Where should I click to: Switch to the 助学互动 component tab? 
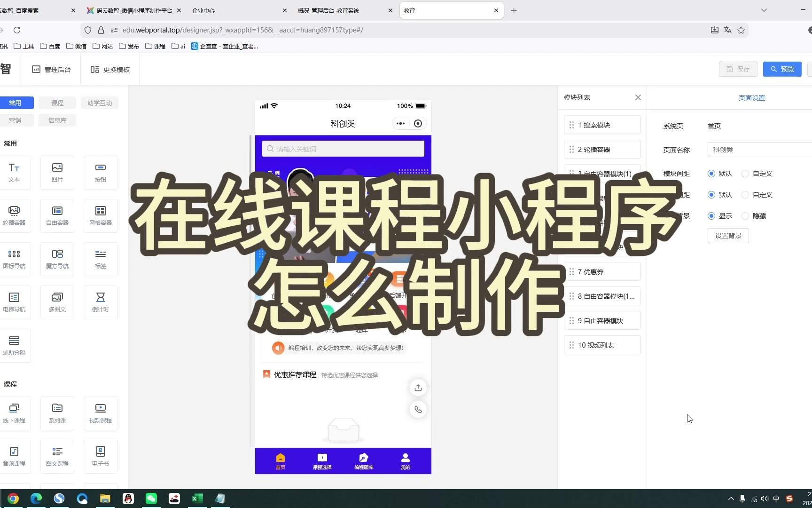tap(100, 103)
